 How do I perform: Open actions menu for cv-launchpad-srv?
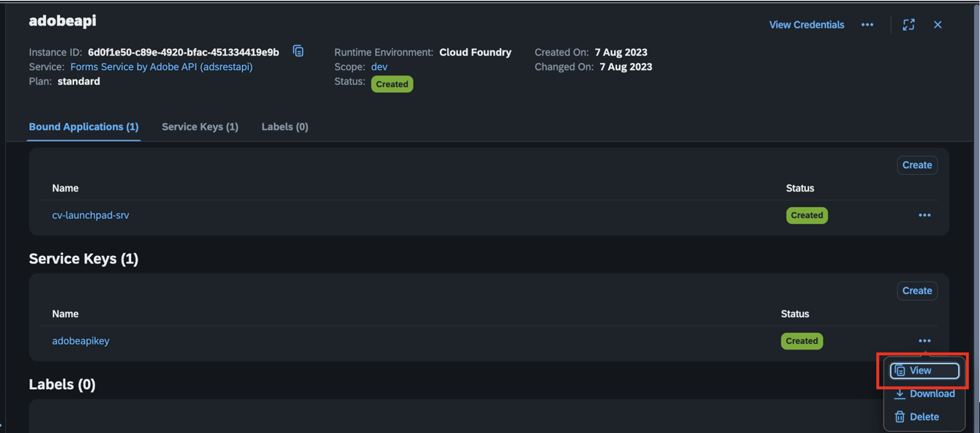click(924, 215)
